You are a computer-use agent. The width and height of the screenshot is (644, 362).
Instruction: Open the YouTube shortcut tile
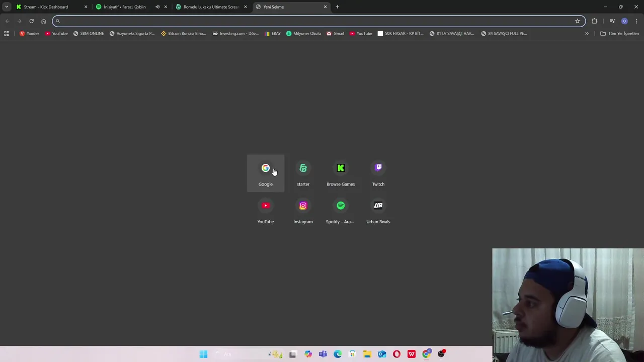[x=266, y=211]
